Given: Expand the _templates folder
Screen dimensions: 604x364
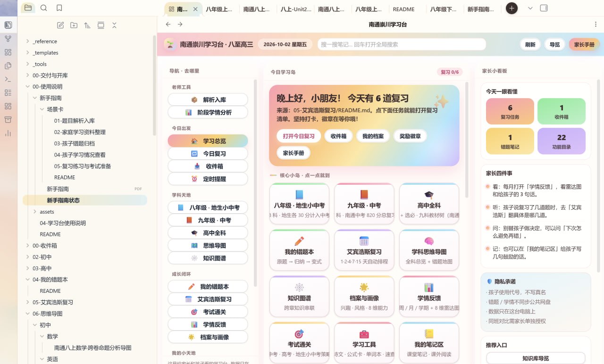Looking at the screenshot, I should (45, 52).
